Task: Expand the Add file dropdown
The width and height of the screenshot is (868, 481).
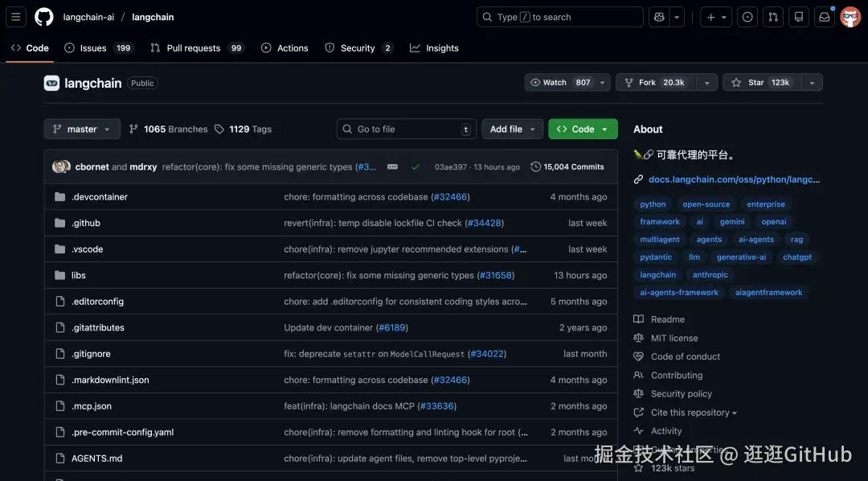Action: [x=512, y=129]
